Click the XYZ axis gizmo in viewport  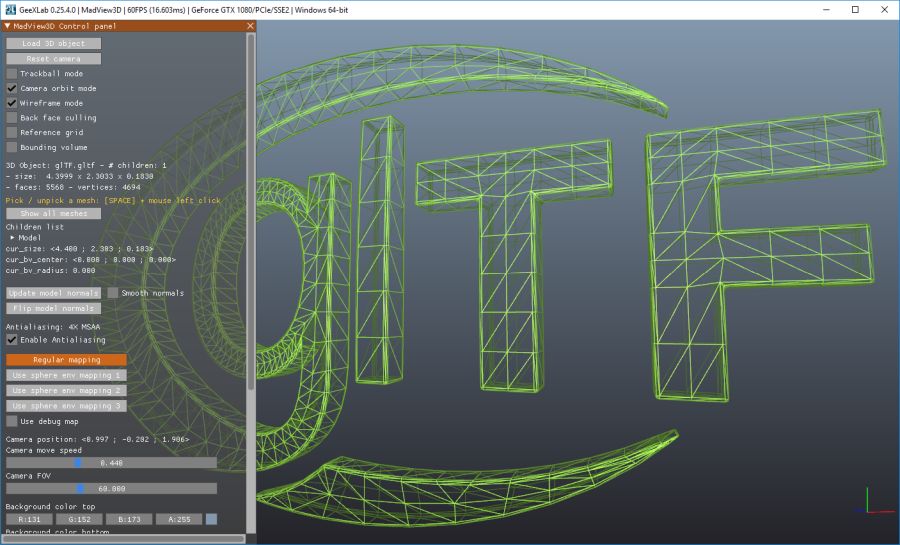click(875, 501)
